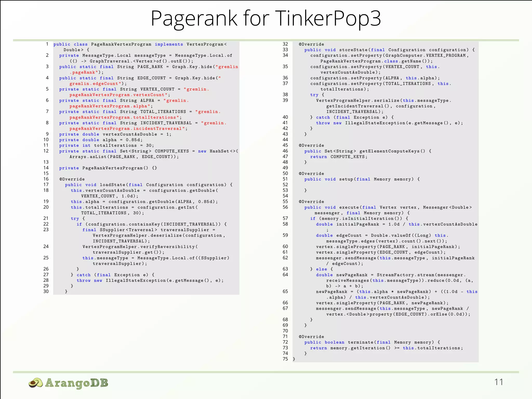The height and width of the screenshot is (399, 532).
Task: Click 'return COMPUTE_KEYS;' on line 47
Action: [x=339, y=157]
